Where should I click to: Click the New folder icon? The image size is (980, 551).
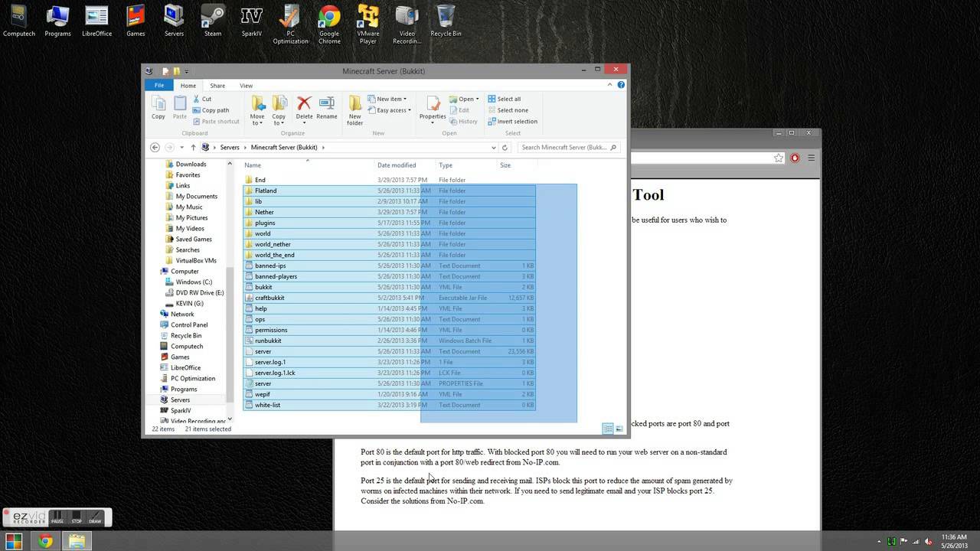click(355, 110)
